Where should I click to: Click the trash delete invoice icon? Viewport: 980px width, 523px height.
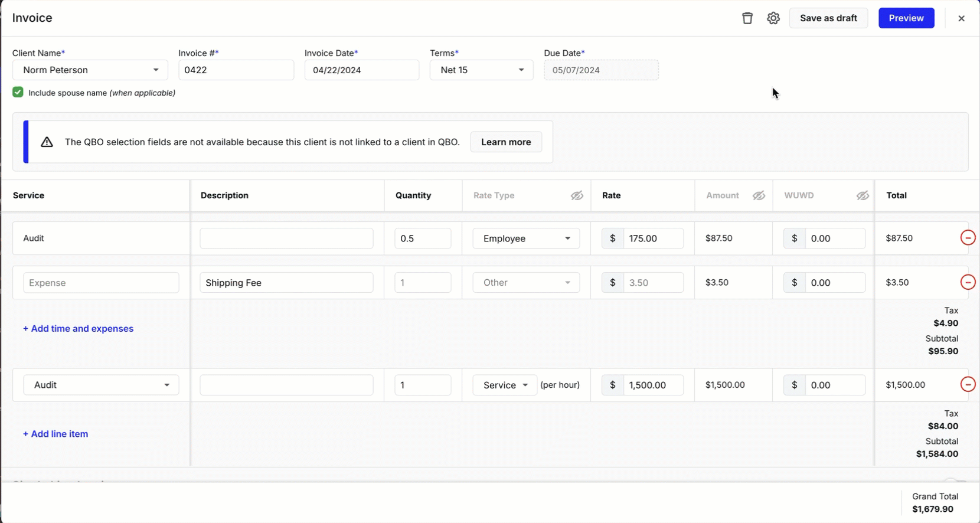click(747, 18)
